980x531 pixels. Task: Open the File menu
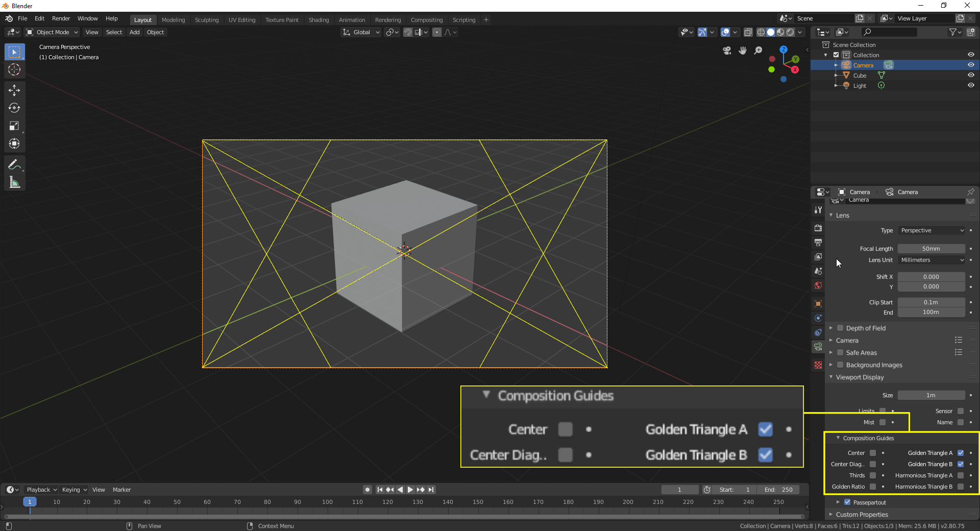[x=22, y=18]
